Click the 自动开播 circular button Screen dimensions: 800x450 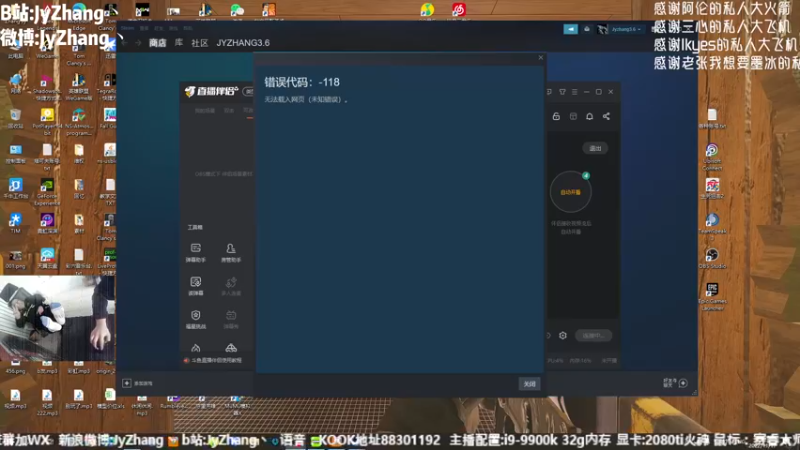570,192
